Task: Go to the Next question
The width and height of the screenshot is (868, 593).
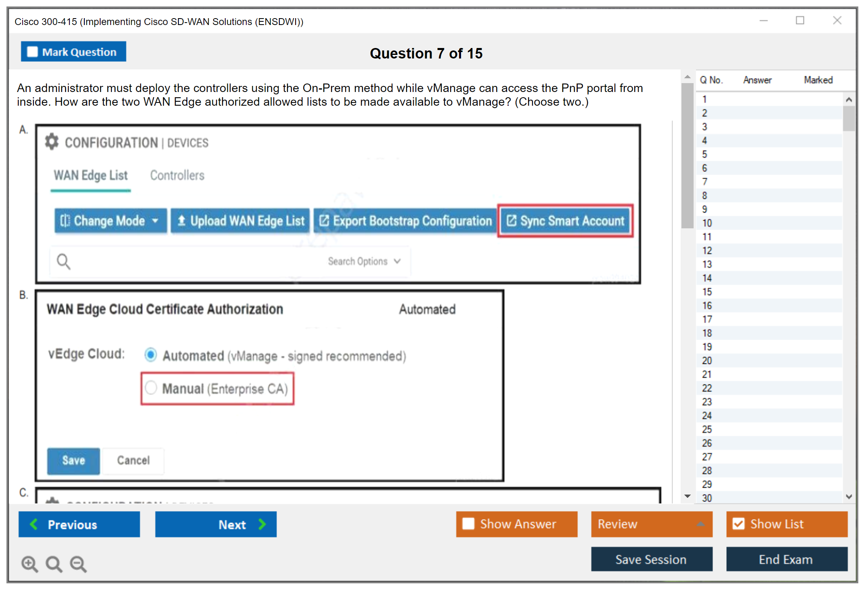Action: (216, 524)
